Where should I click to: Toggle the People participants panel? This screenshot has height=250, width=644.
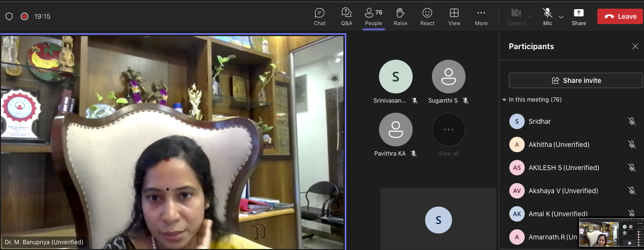tap(373, 16)
